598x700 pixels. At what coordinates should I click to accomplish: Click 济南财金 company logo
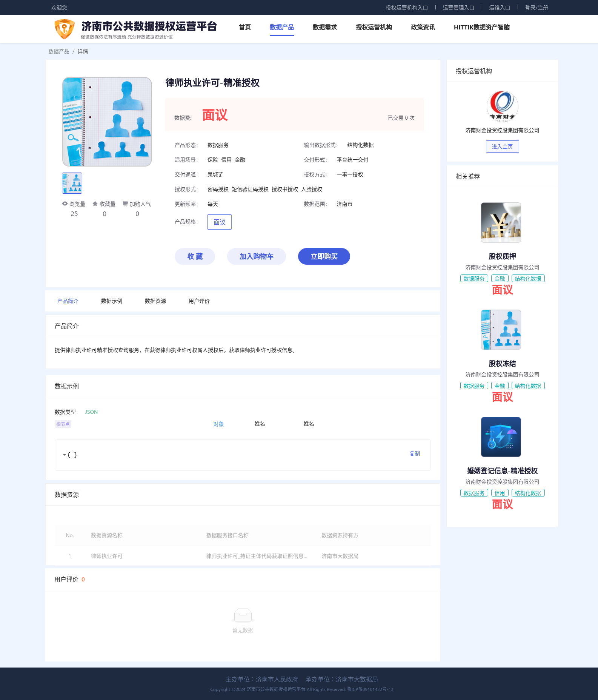[x=502, y=106]
